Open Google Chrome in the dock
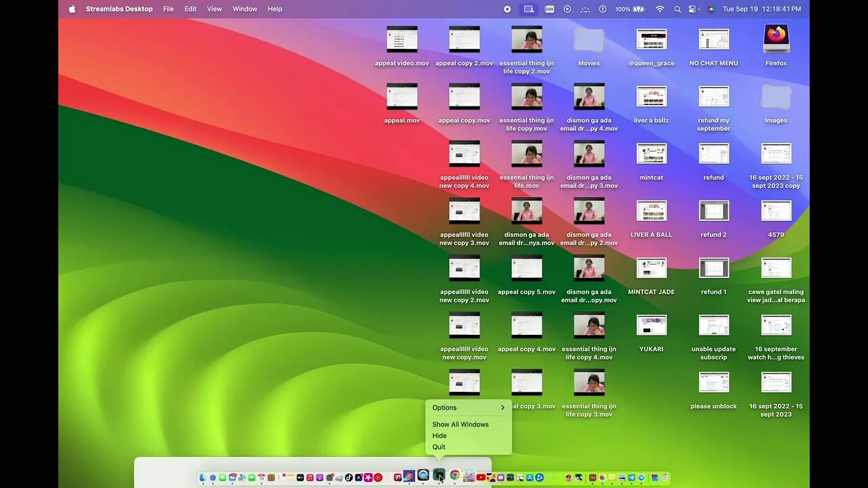Screen dimensions: 868x488 [455, 476]
